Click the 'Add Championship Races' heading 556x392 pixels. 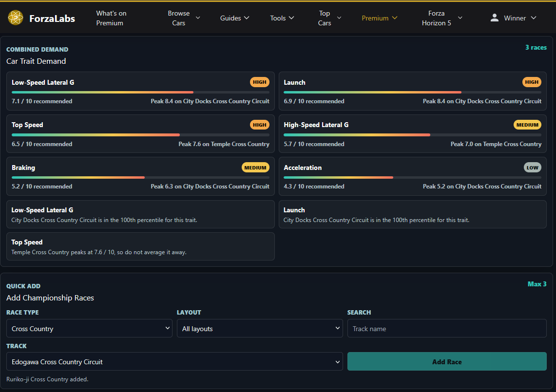(50, 298)
